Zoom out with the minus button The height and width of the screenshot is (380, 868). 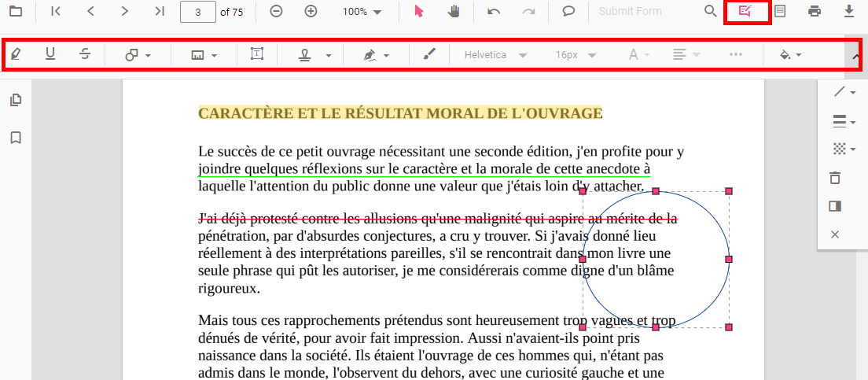point(276,11)
